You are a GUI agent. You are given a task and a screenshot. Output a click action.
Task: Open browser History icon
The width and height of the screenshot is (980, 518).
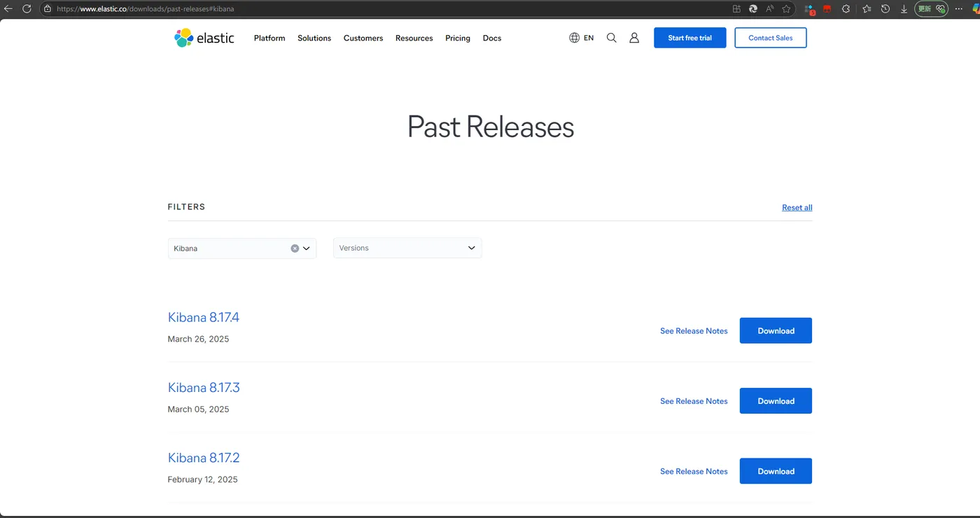885,9
